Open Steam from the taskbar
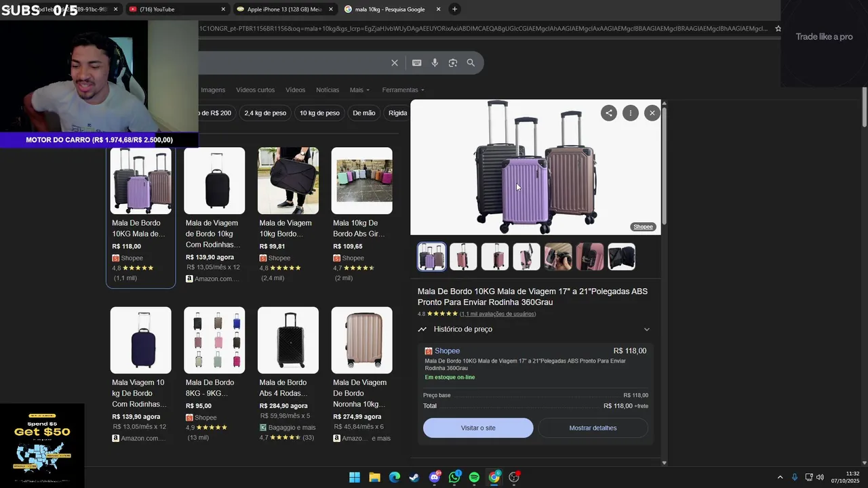Viewport: 868px width, 488px height. tap(414, 477)
